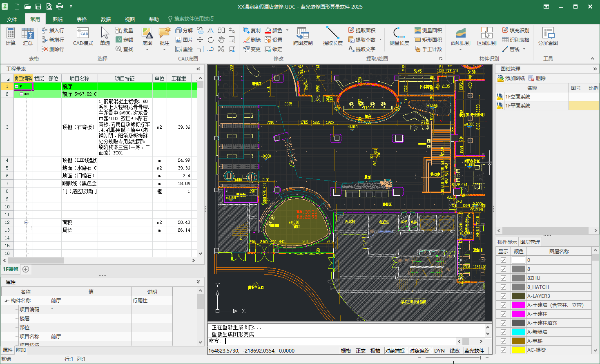Enable 正交 orthogonal mode in status bar

[x=361, y=351]
